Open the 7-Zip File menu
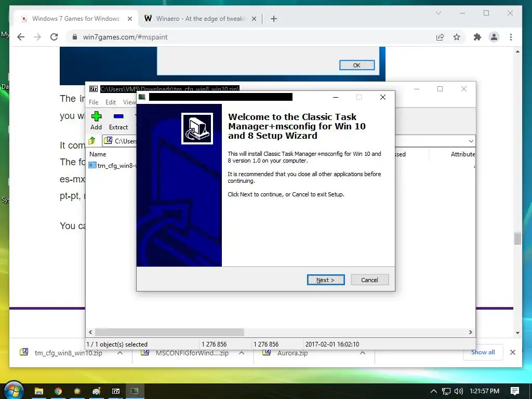Image resolution: width=532 pixels, height=399 pixels. click(x=94, y=102)
